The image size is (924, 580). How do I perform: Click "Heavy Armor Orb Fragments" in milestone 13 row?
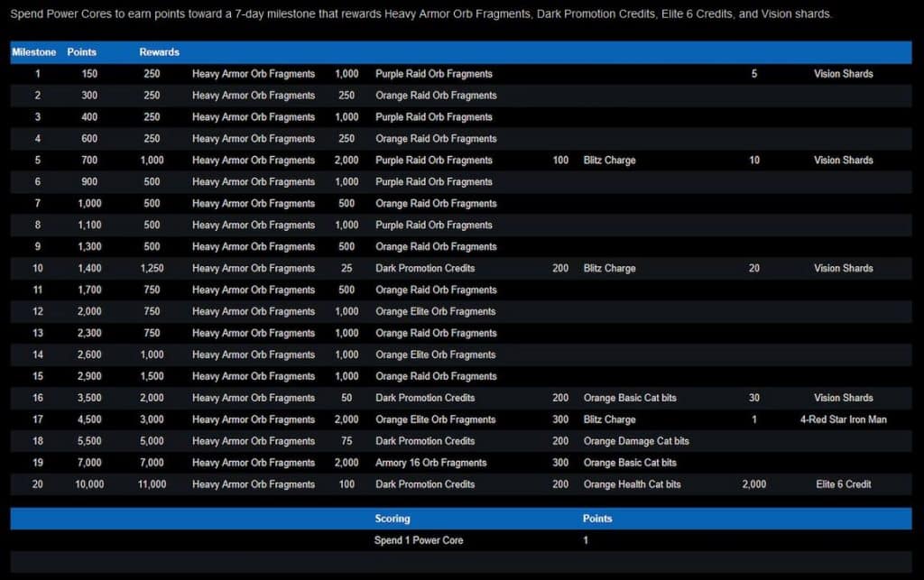[254, 333]
